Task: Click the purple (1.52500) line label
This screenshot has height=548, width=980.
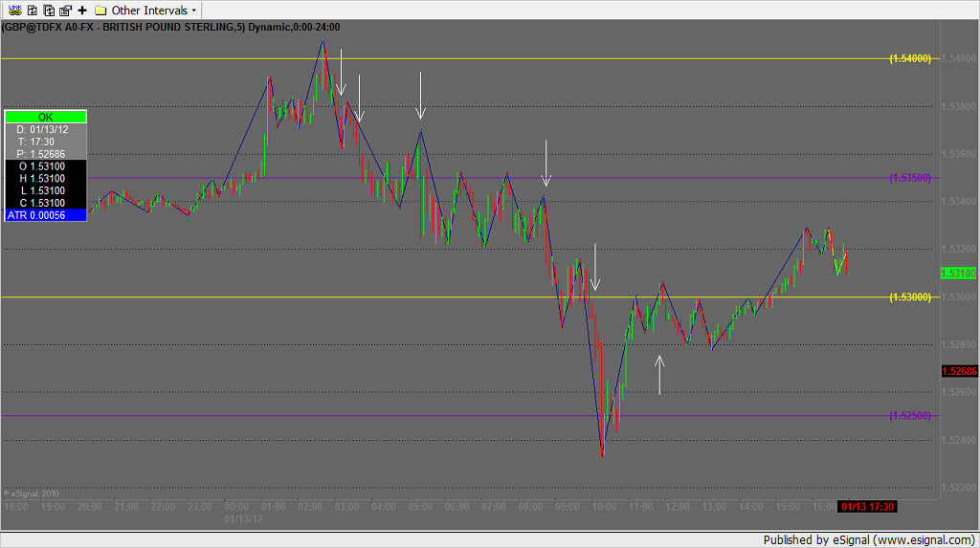Action: [x=910, y=415]
